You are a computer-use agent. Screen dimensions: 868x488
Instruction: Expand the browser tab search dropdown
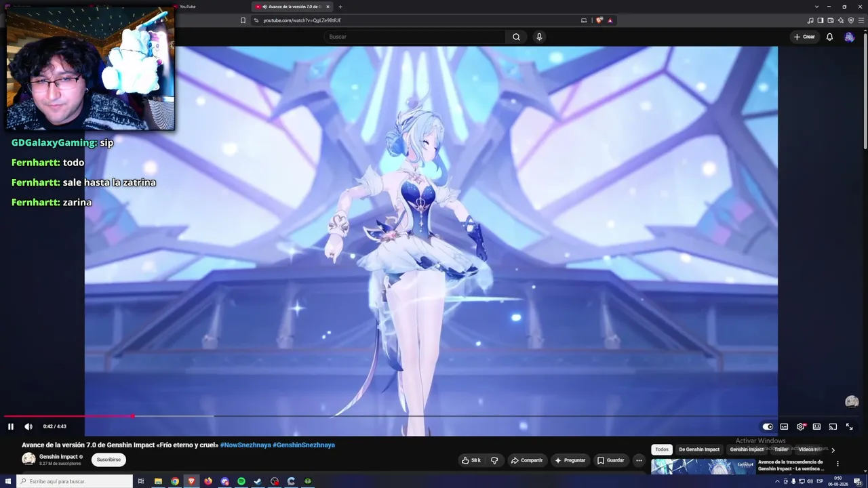816,7
